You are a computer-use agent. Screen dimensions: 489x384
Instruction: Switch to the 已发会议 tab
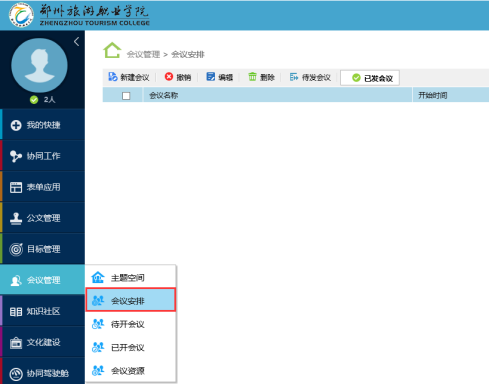tap(370, 78)
